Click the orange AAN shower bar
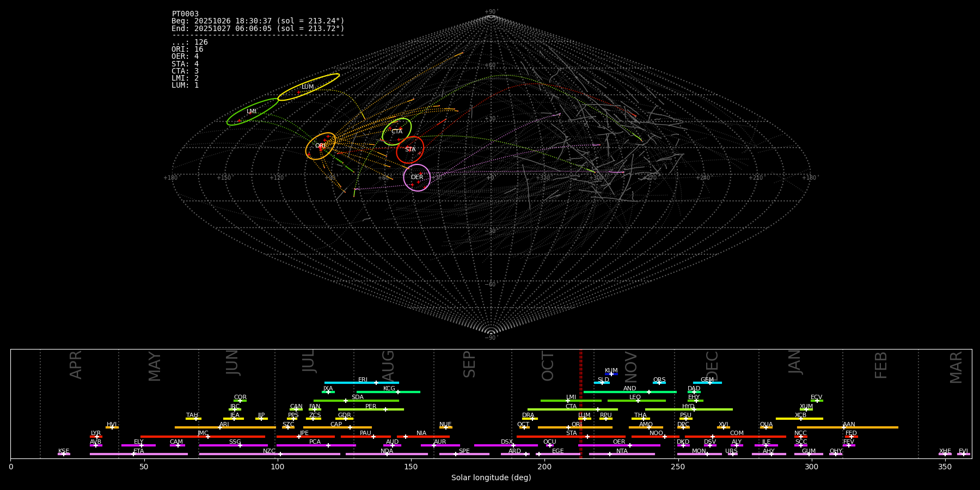The height and width of the screenshot is (490, 980). [848, 427]
